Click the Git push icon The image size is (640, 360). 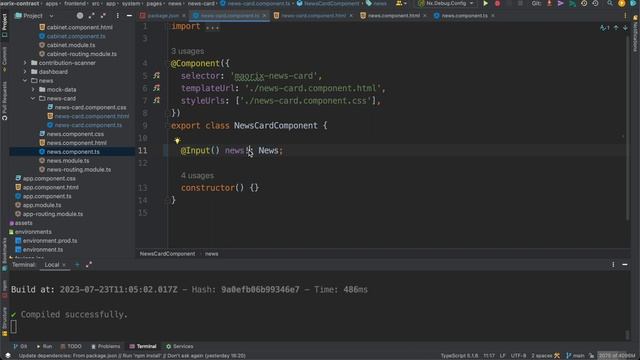pyautogui.click(x=572, y=3)
